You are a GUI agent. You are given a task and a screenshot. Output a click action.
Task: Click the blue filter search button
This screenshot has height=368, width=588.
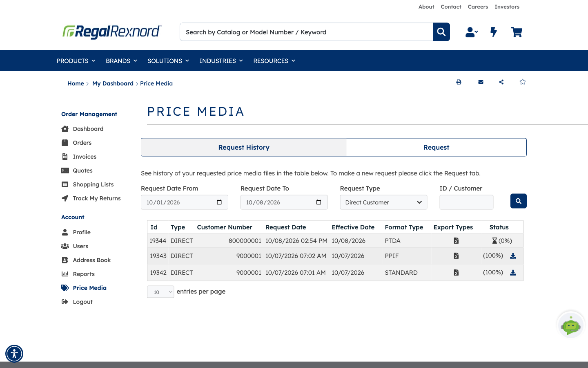tap(519, 201)
